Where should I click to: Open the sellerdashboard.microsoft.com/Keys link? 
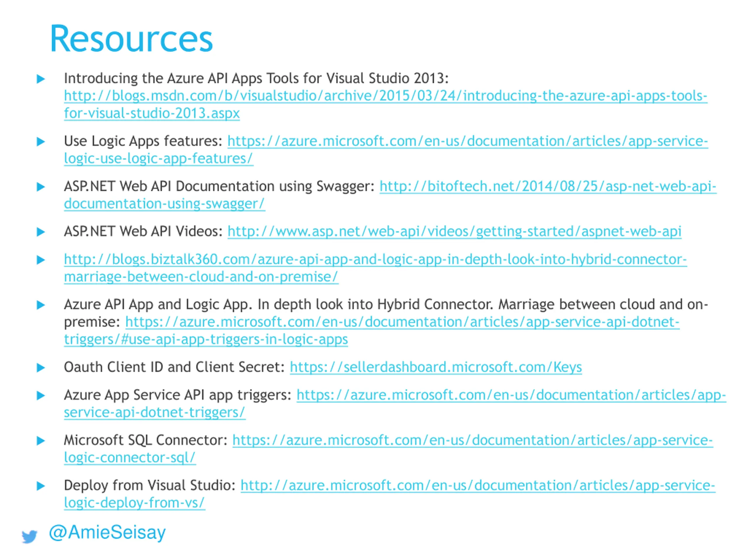(x=436, y=367)
